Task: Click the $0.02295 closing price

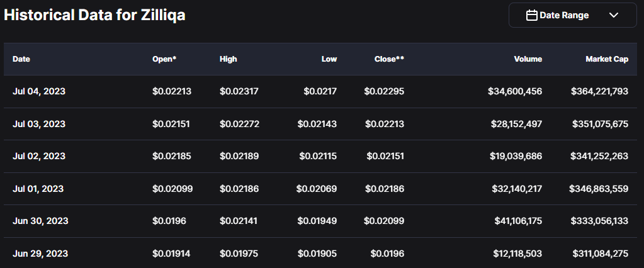Action: 384,91
